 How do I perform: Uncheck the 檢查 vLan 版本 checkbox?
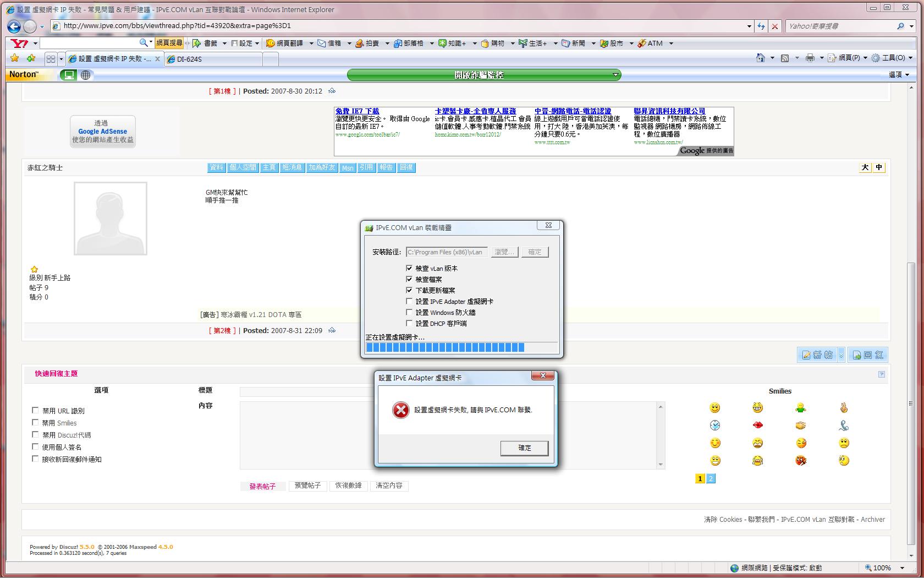pos(409,268)
